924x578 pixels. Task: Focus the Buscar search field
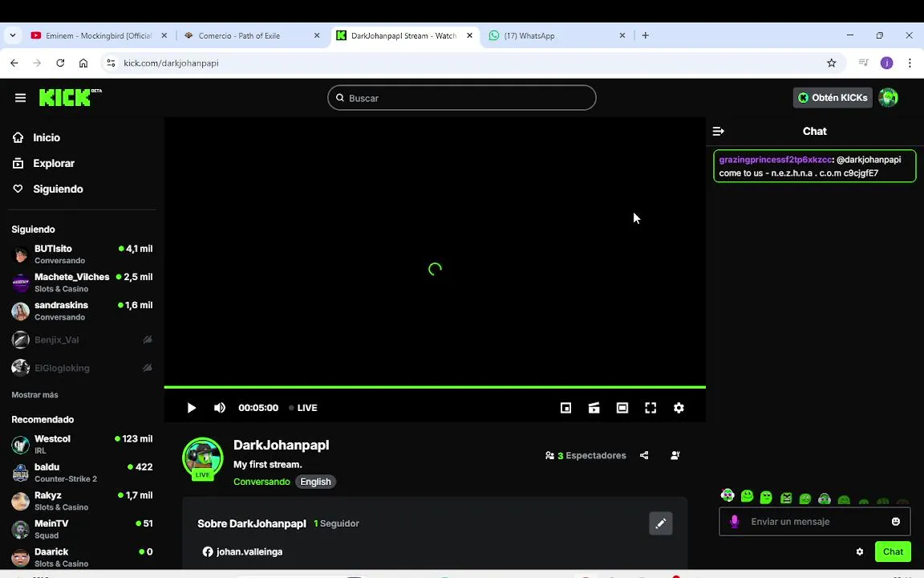pos(461,98)
